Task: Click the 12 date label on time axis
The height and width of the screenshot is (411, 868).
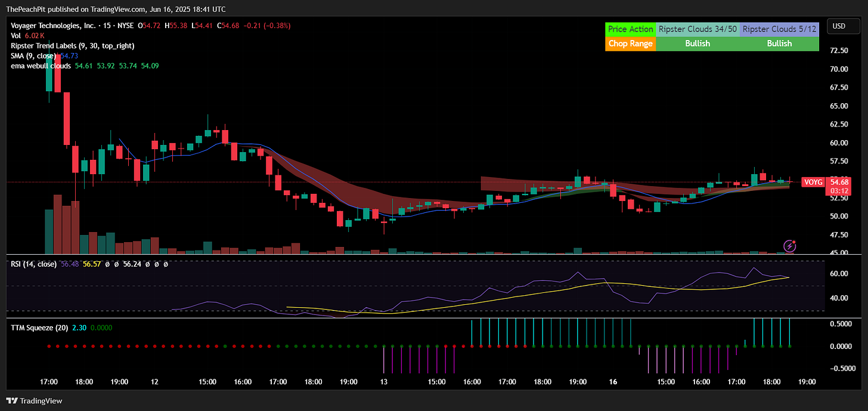Action: (x=155, y=382)
